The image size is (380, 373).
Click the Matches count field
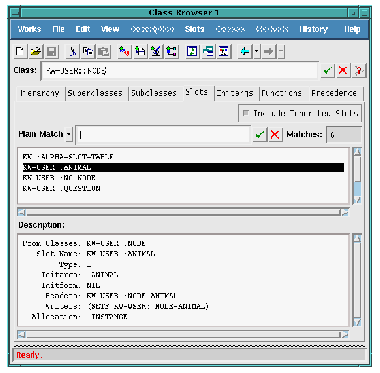(x=344, y=135)
